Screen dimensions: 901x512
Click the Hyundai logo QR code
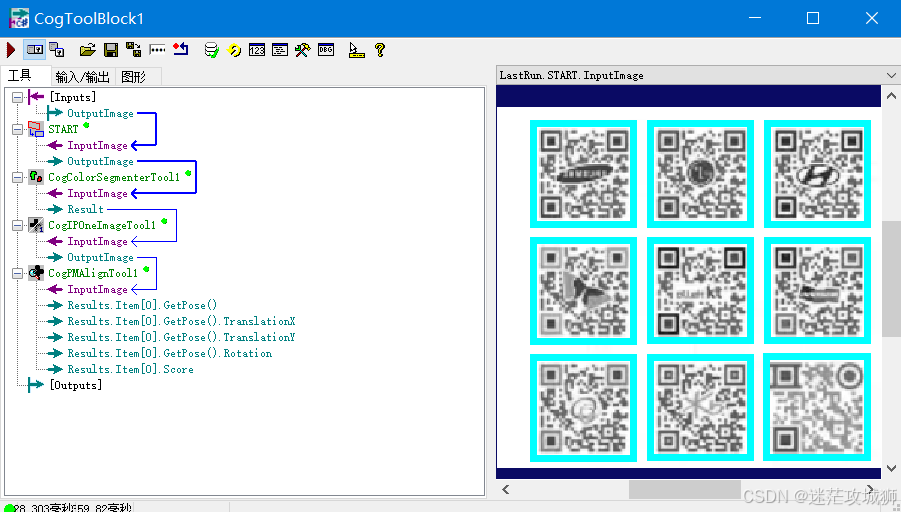pos(817,174)
